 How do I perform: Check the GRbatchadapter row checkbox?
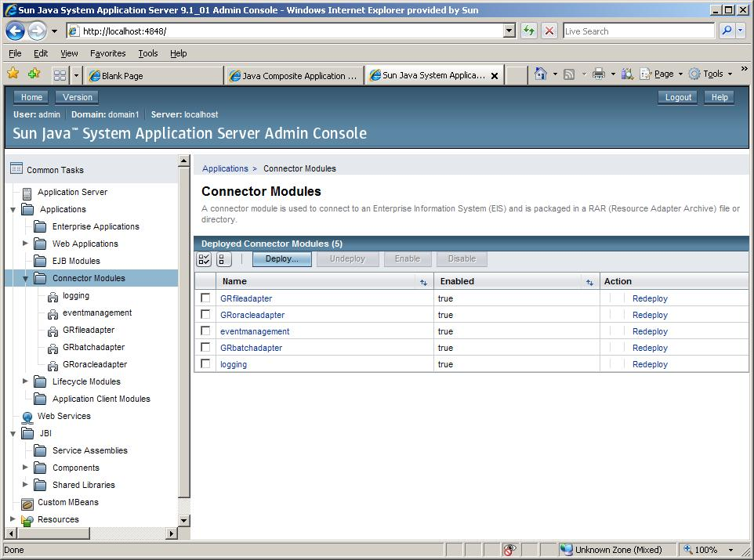click(205, 347)
